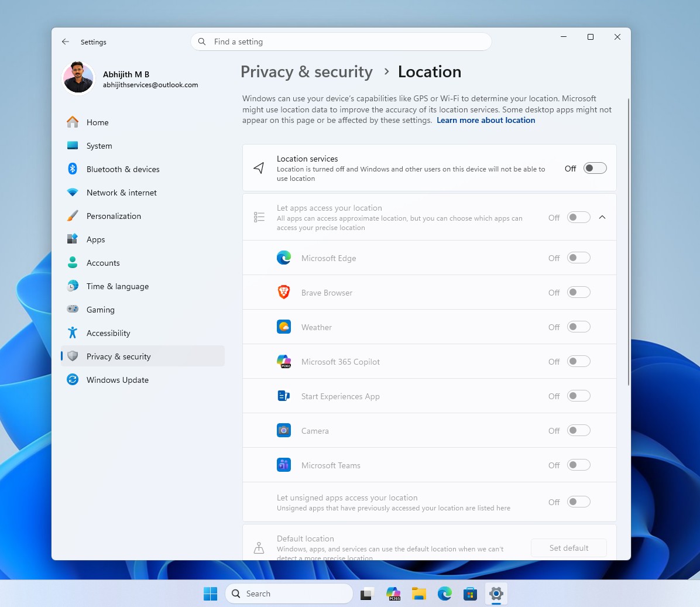Toggle location access for Microsoft Teams
This screenshot has width=700, height=607.
coord(579,465)
